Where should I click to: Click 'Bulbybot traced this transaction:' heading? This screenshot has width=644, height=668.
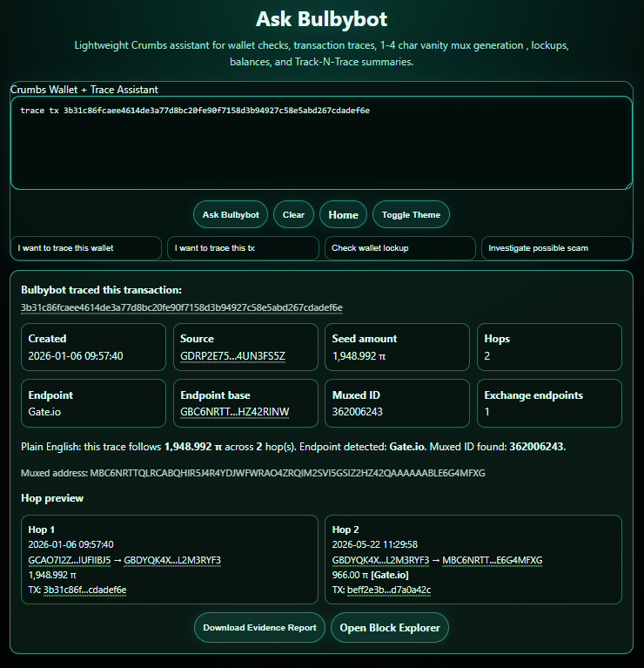[x=101, y=290]
